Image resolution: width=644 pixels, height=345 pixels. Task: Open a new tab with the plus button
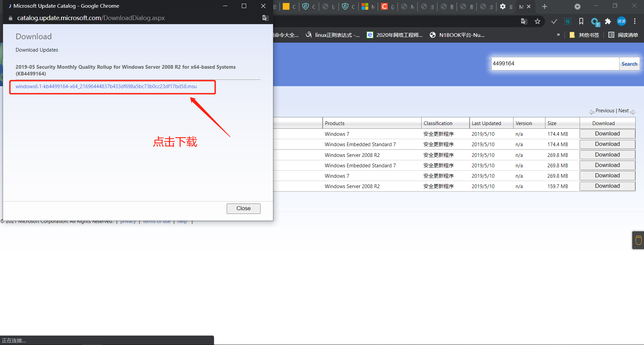point(545,6)
